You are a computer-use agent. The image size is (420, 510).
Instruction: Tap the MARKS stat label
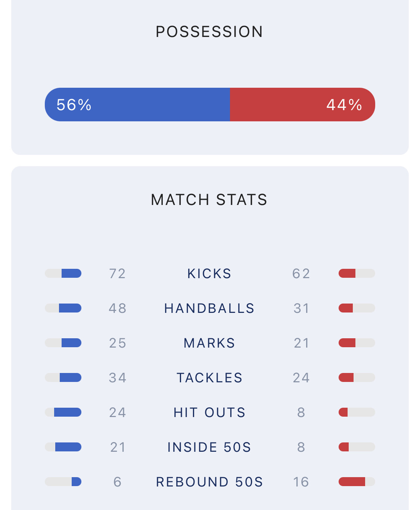pyautogui.click(x=209, y=343)
